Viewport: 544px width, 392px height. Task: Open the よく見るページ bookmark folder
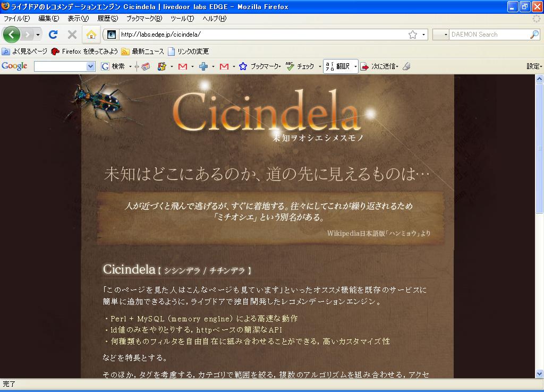[24, 52]
